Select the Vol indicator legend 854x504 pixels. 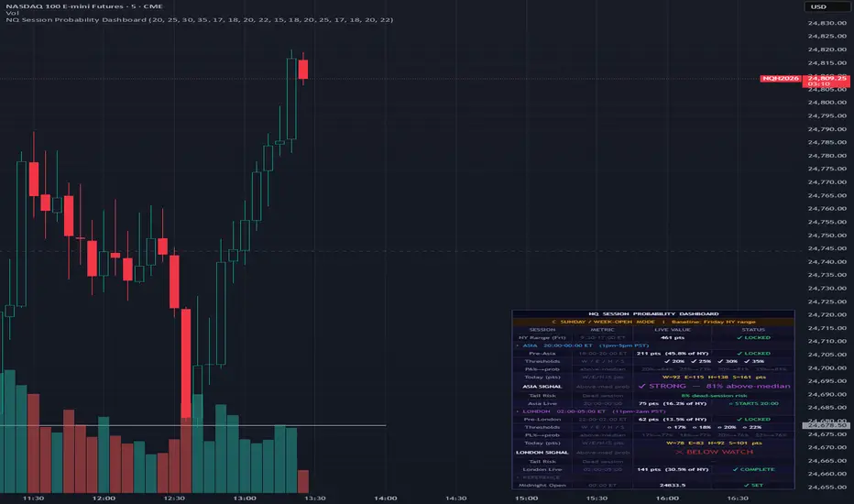[12, 13]
